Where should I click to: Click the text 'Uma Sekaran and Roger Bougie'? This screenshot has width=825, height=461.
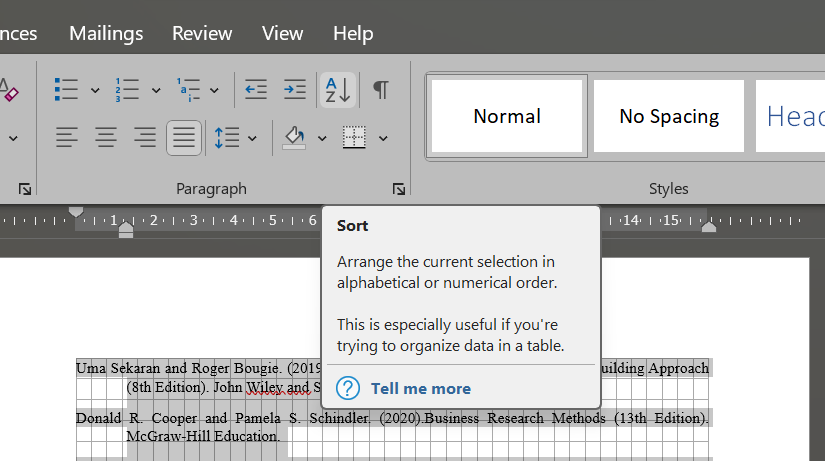pyautogui.click(x=179, y=368)
